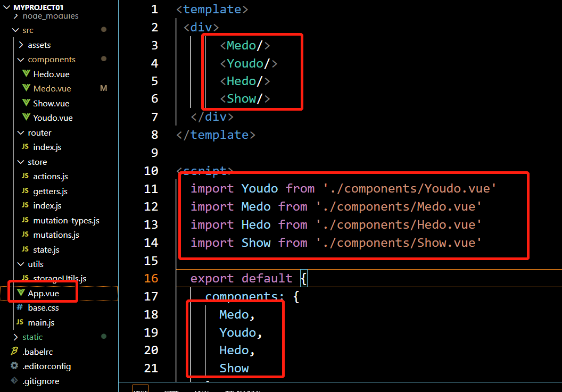This screenshot has width=562, height=392.
Task: Click 'Hedo,' on line 20
Action: pos(237,351)
